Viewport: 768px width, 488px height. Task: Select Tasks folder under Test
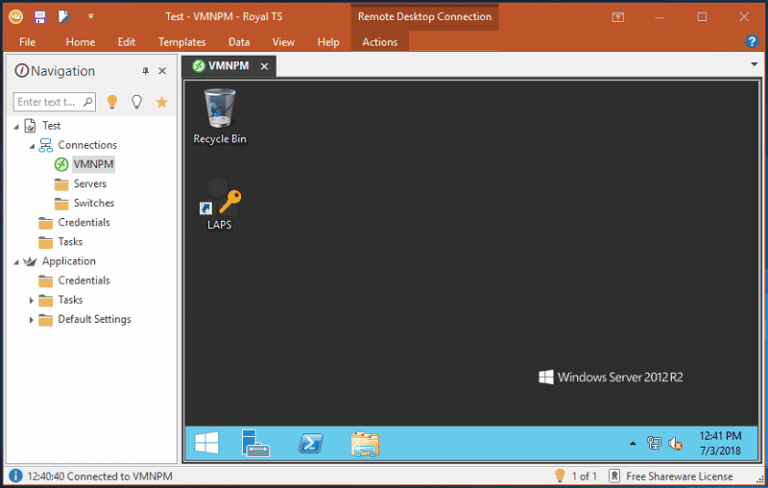click(70, 242)
